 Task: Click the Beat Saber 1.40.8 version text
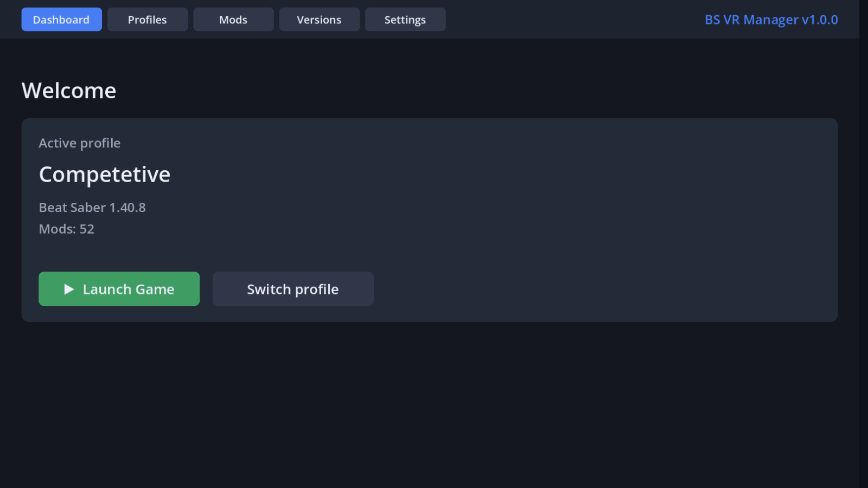[x=92, y=207]
